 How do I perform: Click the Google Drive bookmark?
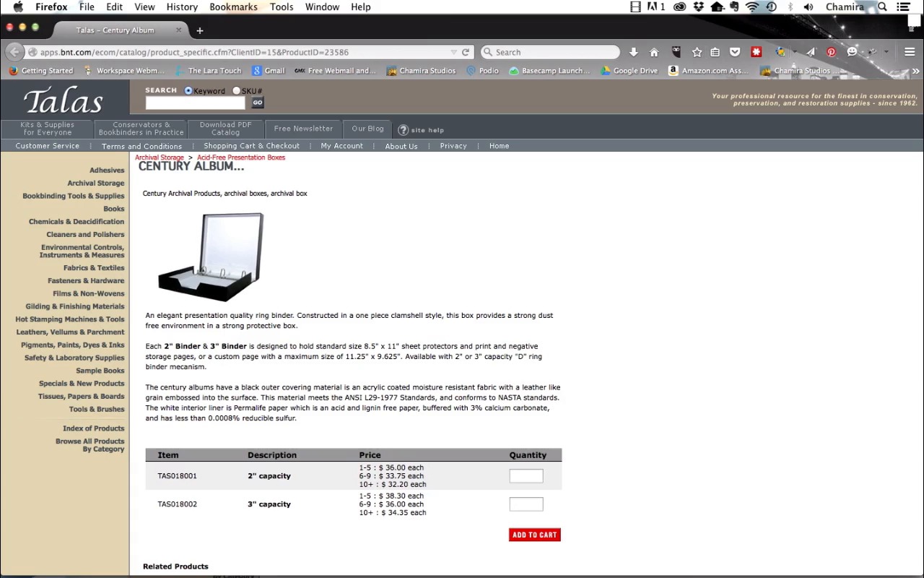pyautogui.click(x=629, y=71)
